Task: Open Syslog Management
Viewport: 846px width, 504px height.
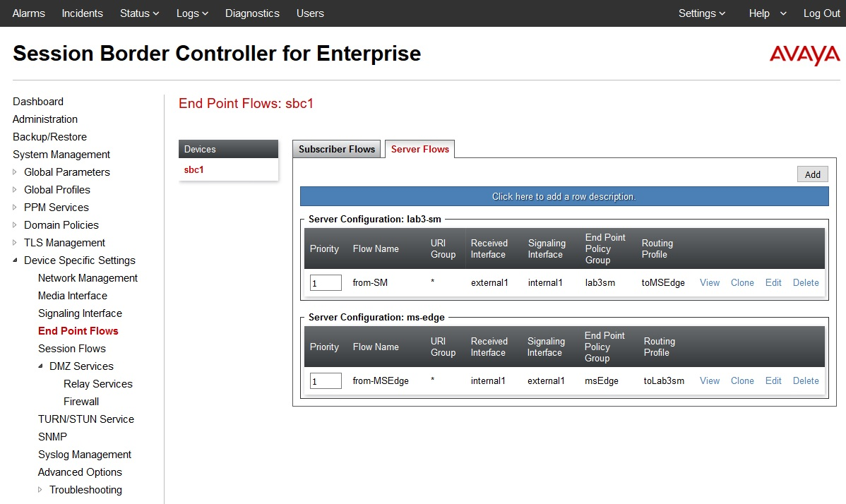Action: [84, 455]
